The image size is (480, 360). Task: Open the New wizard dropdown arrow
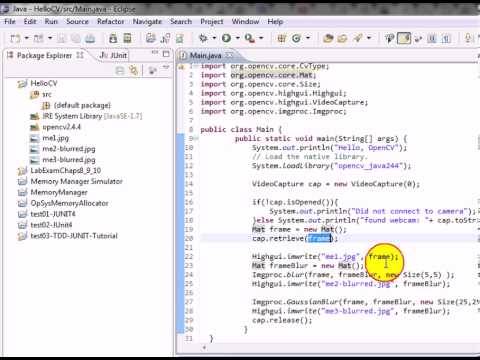pyautogui.click(x=27, y=38)
